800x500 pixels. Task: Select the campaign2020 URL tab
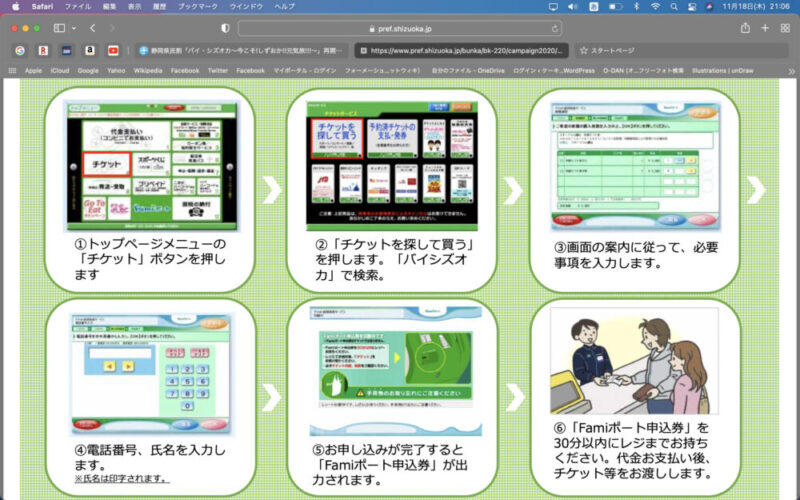click(x=461, y=51)
